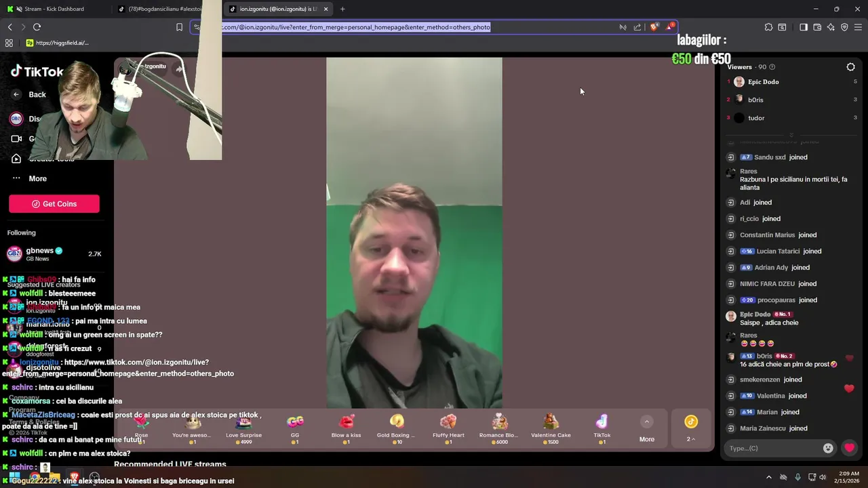Send the Gold Boxing gift

[397, 428]
